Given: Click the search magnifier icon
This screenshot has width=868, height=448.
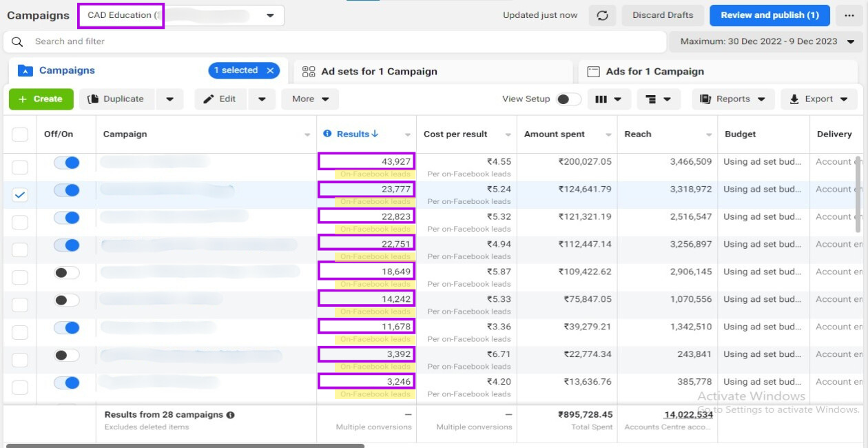Looking at the screenshot, I should coord(18,41).
